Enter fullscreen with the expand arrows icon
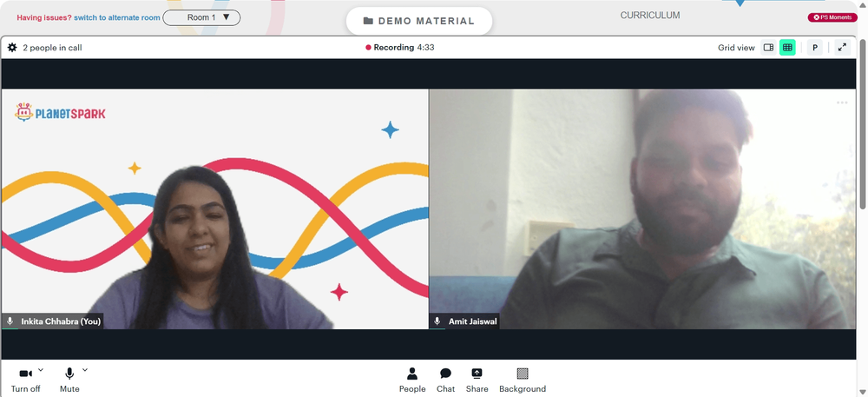The image size is (868, 397). (x=842, y=48)
